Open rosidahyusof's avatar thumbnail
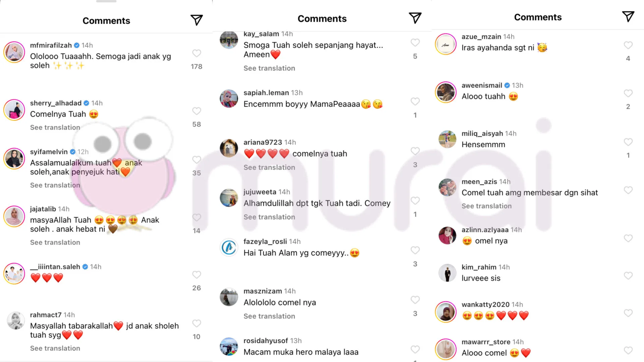 [x=229, y=347]
